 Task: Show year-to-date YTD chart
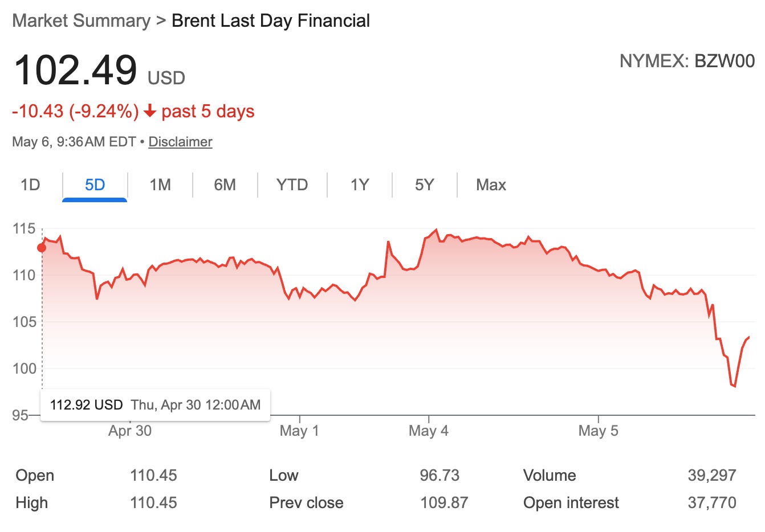292,185
